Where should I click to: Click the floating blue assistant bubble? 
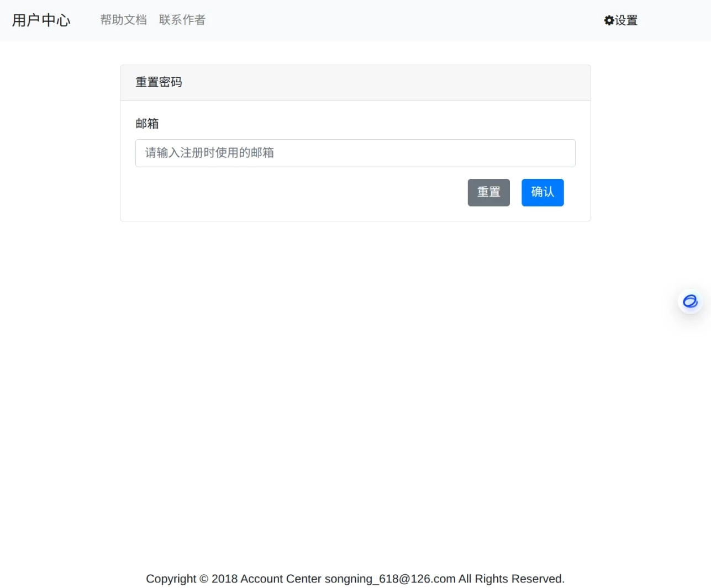pyautogui.click(x=690, y=301)
